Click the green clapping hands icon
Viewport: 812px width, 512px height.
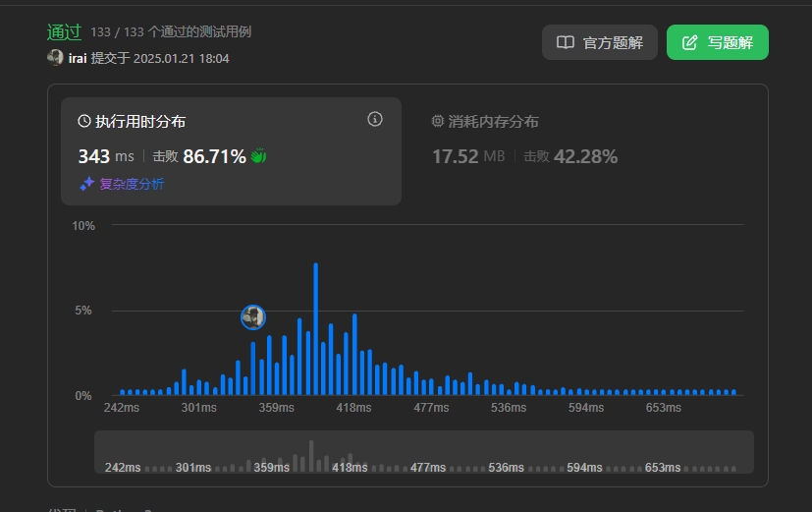pyautogui.click(x=258, y=155)
